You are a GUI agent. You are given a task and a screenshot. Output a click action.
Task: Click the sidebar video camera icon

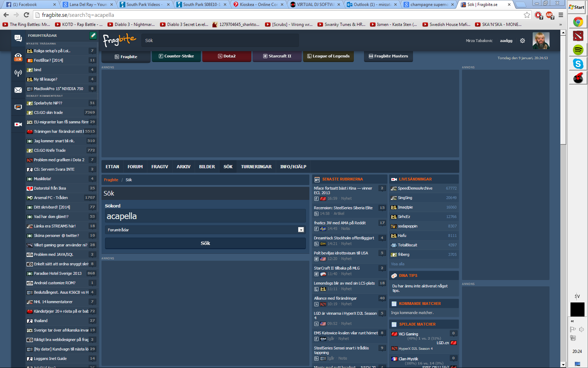[x=18, y=124]
